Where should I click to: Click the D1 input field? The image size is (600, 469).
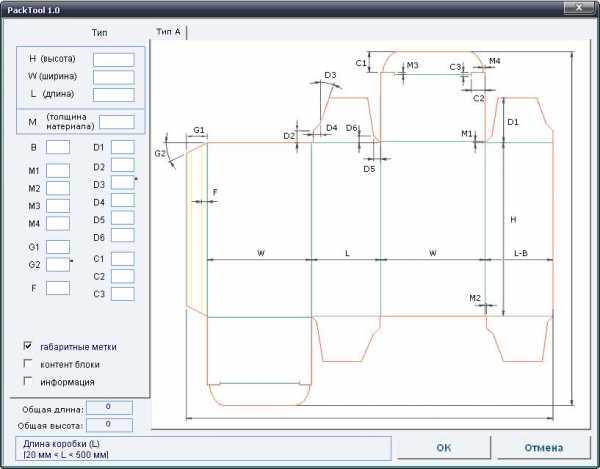122,148
